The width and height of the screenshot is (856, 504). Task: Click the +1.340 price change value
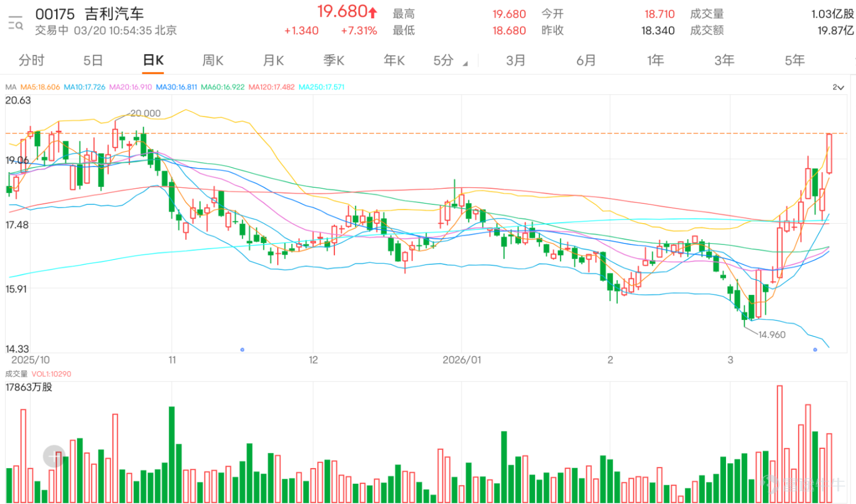pos(301,30)
